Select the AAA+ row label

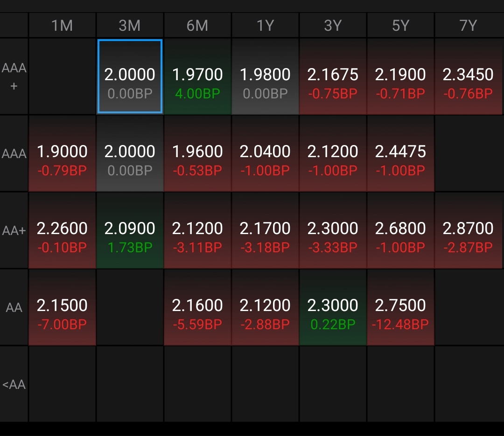[14, 76]
